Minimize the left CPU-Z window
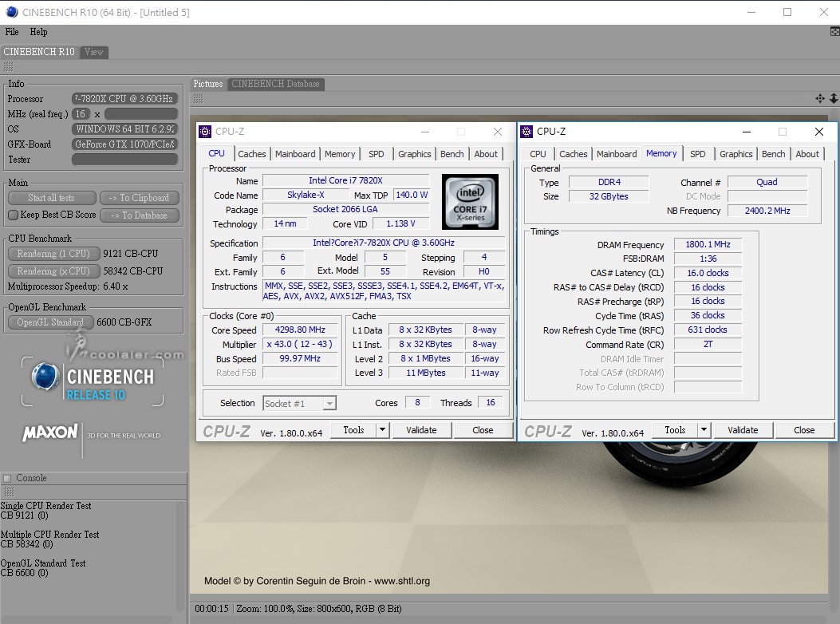This screenshot has height=624, width=840. 425,132
